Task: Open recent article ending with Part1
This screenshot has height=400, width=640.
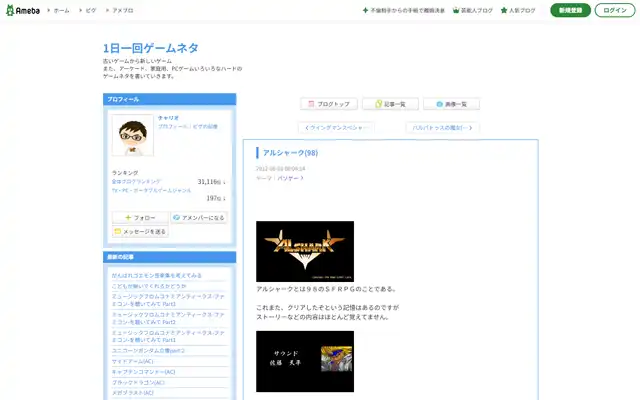Action: 168,336
